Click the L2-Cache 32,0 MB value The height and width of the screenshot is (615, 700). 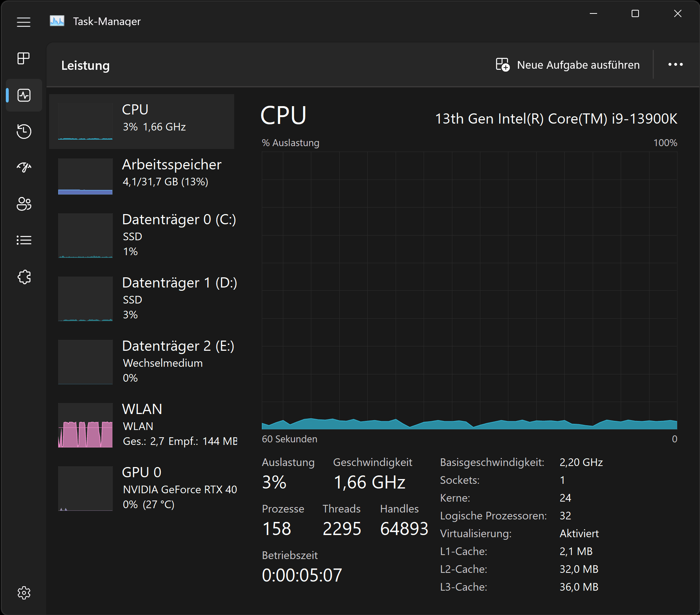[579, 569]
